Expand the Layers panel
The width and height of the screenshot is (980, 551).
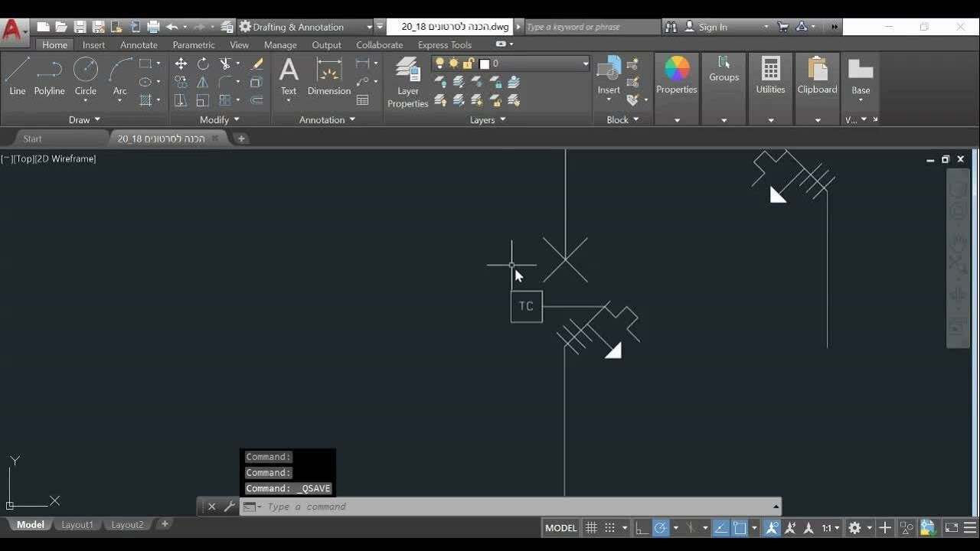click(x=488, y=119)
